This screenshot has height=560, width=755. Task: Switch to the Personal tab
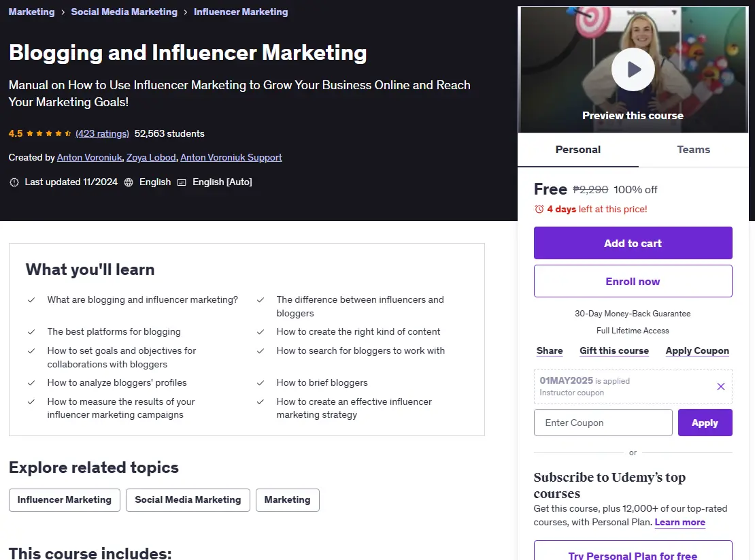(x=577, y=149)
